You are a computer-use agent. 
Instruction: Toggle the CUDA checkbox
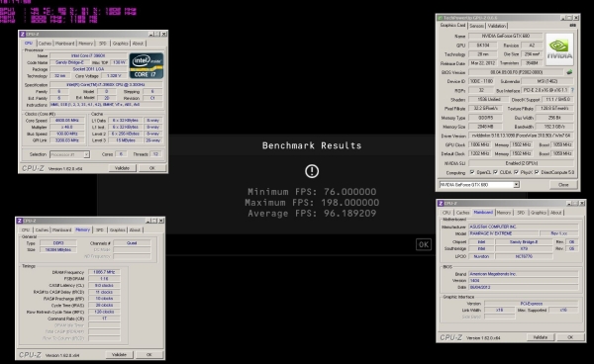495,172
